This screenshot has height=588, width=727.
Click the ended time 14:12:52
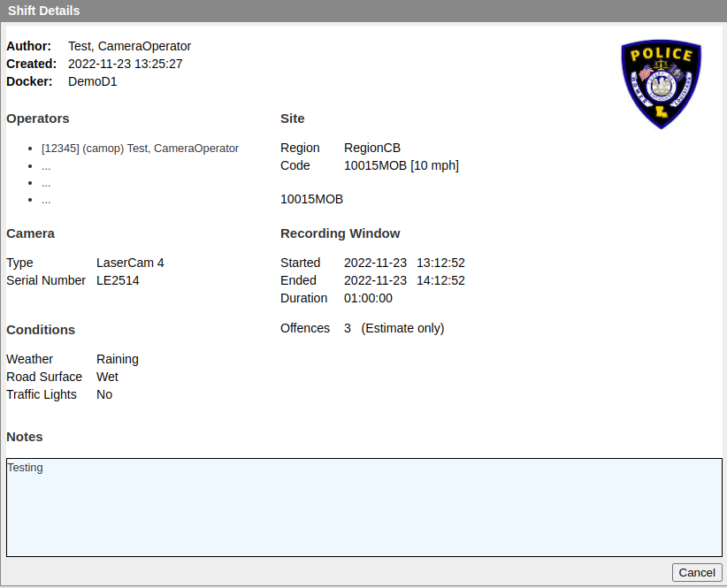click(x=440, y=280)
